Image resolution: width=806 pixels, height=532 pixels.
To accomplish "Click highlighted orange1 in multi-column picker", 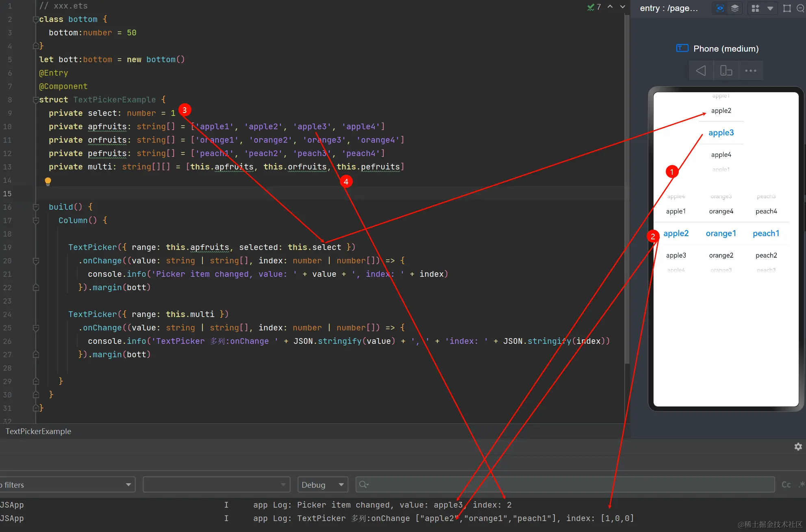I will pyautogui.click(x=721, y=233).
